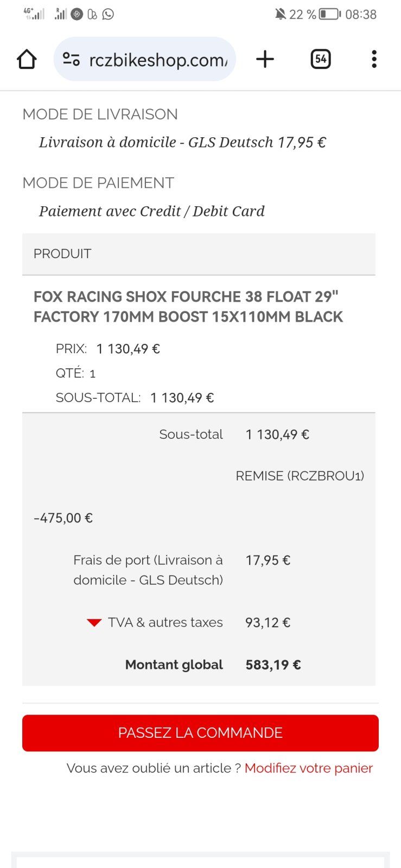401x868 pixels.
Task: Tap the muted bell status icon
Action: coord(280,14)
